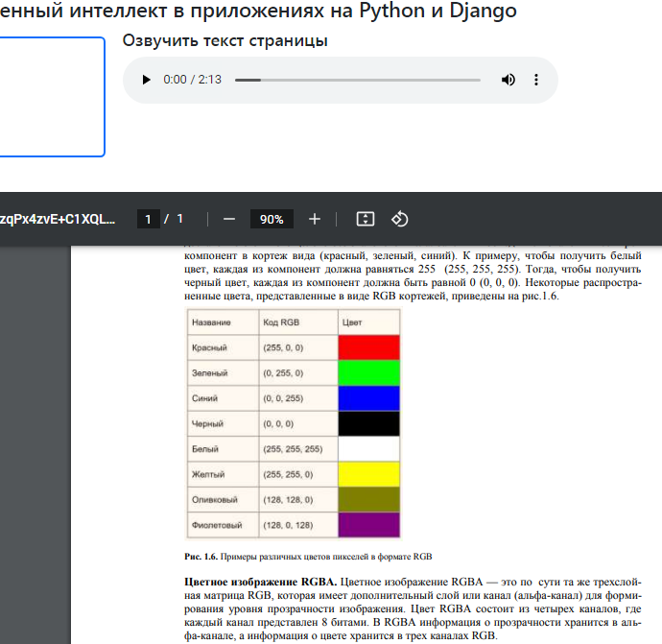Click the yellow swatch for Желтый

368,474
